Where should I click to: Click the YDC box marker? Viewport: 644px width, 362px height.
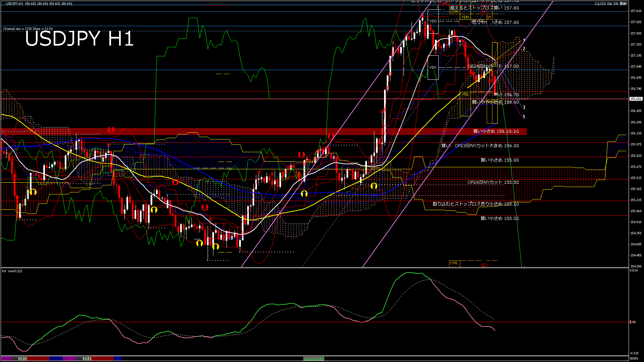pyautogui.click(x=433, y=67)
